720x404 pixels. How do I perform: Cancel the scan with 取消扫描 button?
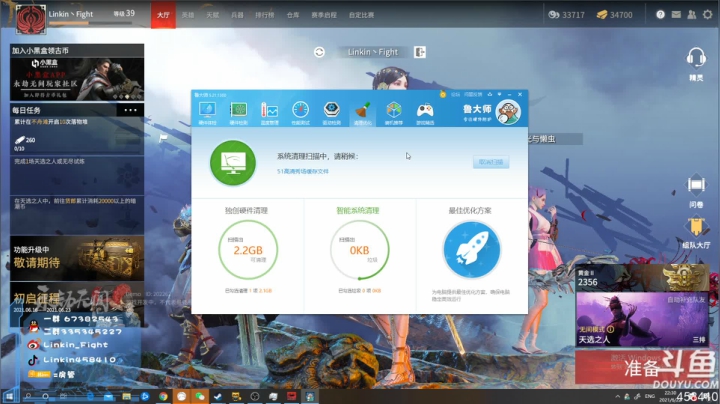point(491,162)
